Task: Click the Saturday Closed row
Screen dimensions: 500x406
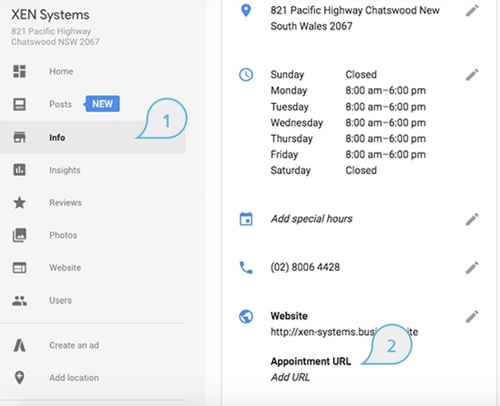Action: click(324, 170)
